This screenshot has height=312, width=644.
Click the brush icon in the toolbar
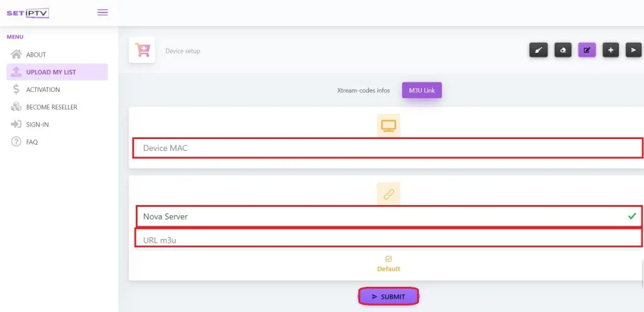point(538,50)
